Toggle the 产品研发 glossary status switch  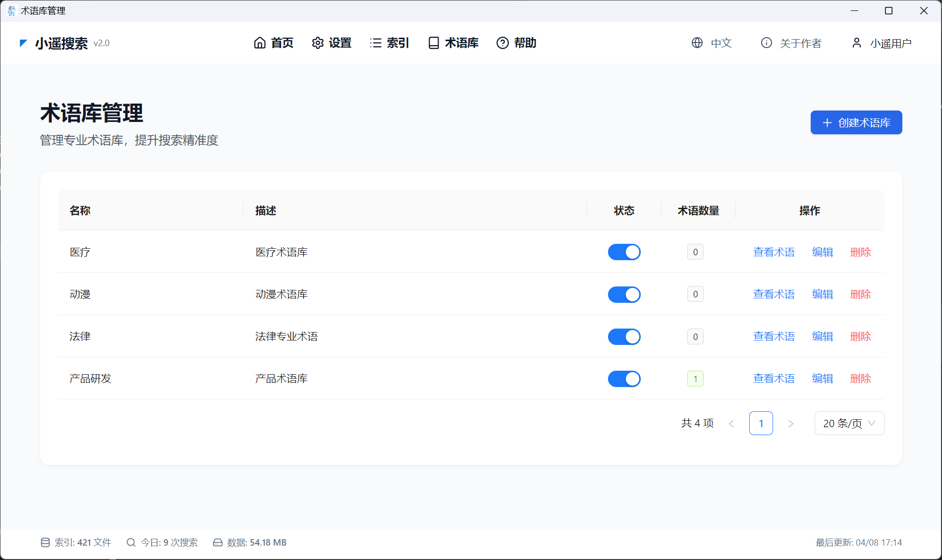[x=624, y=379]
